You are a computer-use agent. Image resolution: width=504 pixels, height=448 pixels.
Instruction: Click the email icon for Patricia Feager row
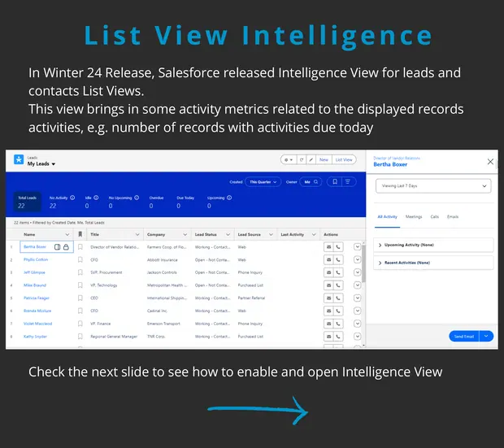tap(328, 298)
